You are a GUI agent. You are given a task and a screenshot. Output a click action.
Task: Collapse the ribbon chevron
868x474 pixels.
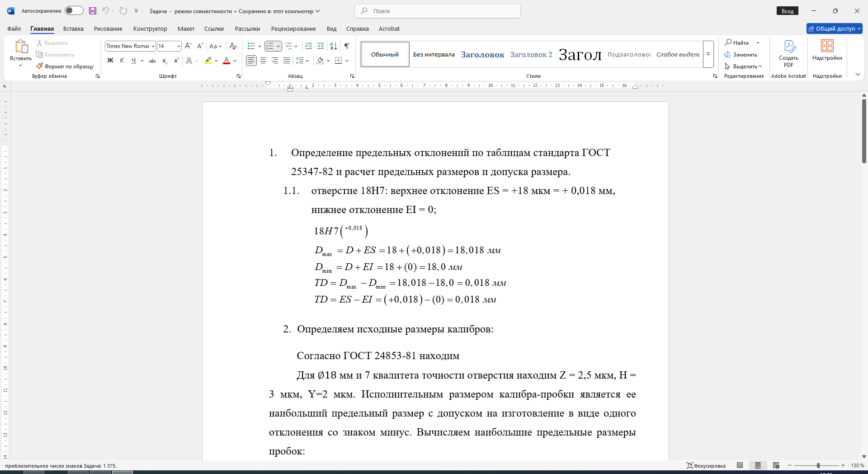click(858, 75)
